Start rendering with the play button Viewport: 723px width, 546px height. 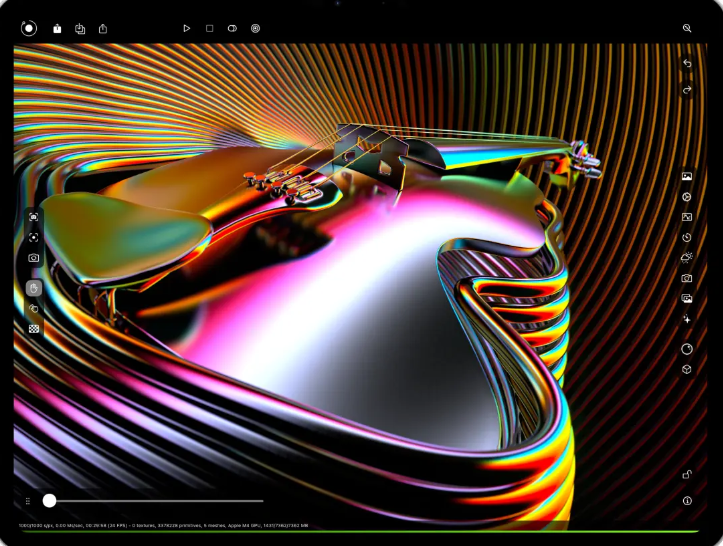(x=186, y=29)
